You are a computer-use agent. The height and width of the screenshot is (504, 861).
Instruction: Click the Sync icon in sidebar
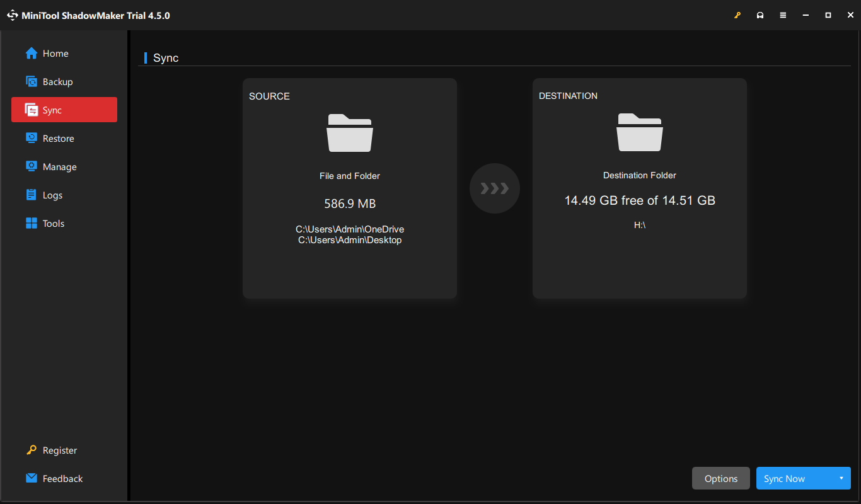point(32,110)
